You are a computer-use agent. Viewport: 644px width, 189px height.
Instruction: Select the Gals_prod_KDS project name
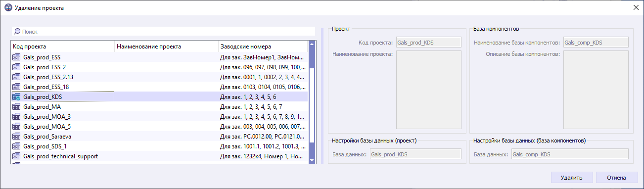[42, 97]
